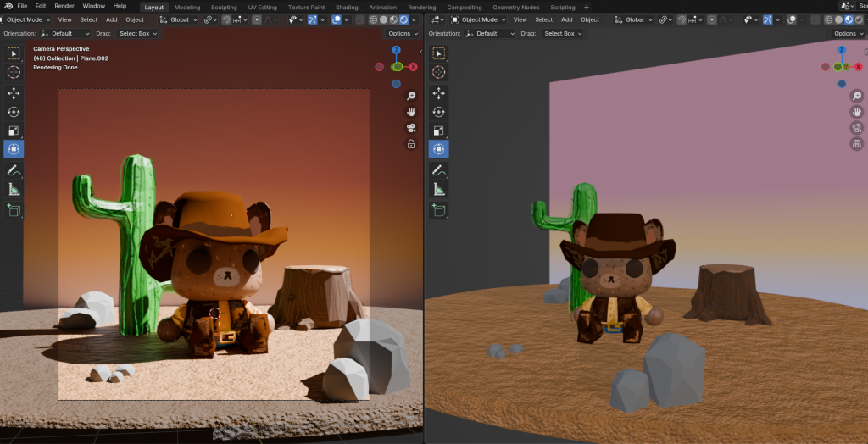The height and width of the screenshot is (444, 868).
Task: Click the perspective/orthographic grid icon in right viewport
Action: coord(856,144)
